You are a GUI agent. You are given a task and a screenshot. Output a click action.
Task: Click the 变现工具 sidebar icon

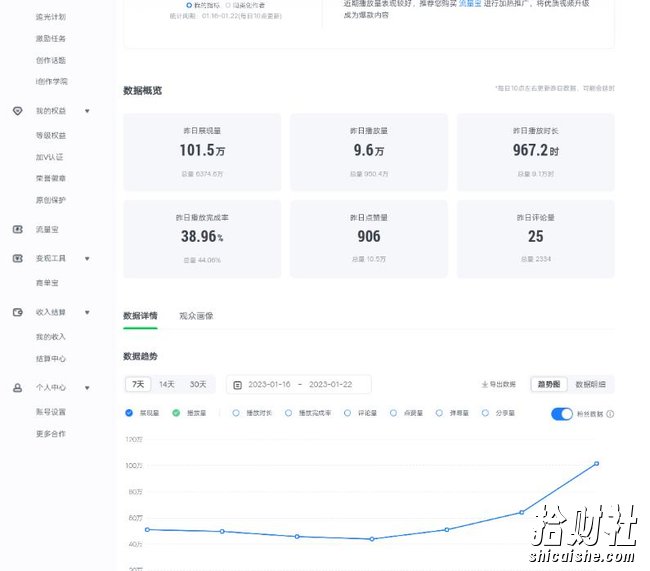coord(17,258)
